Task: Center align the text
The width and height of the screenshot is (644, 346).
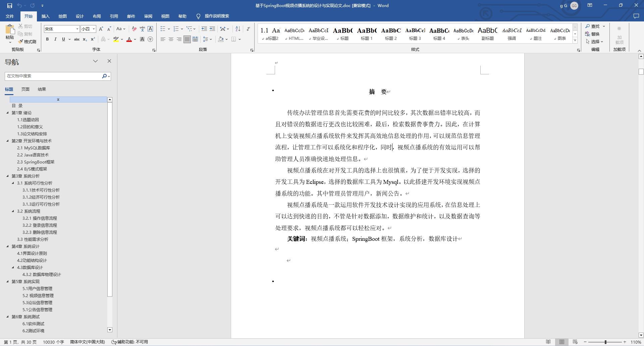Action: coord(171,39)
